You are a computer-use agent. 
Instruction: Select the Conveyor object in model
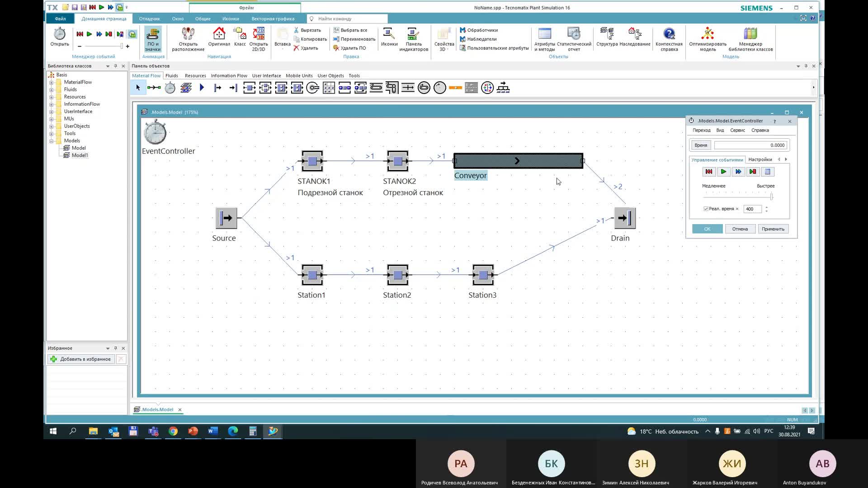pyautogui.click(x=518, y=161)
